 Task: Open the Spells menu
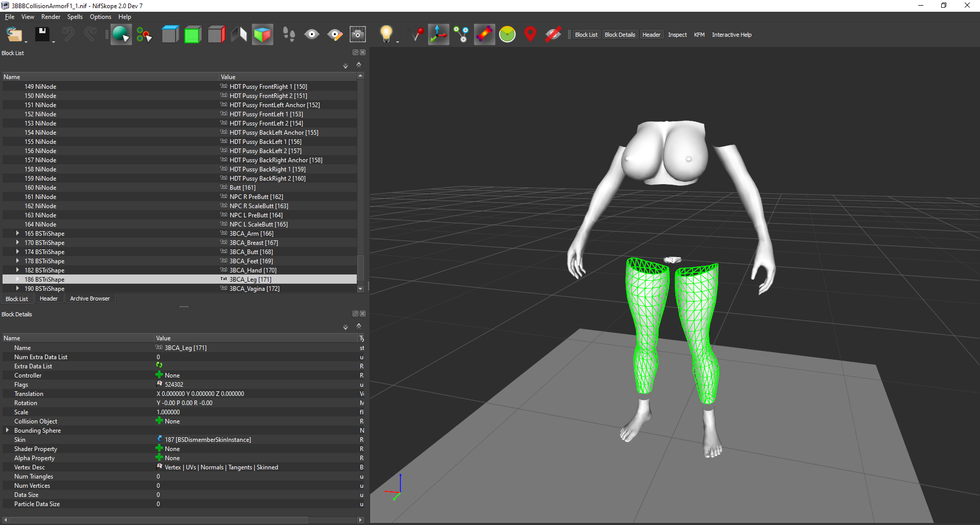[75, 17]
